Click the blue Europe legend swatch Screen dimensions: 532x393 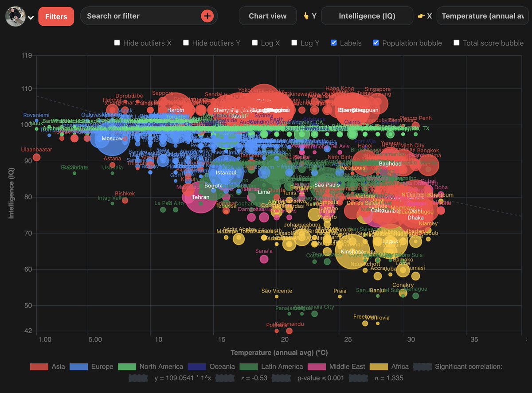[x=80, y=366]
